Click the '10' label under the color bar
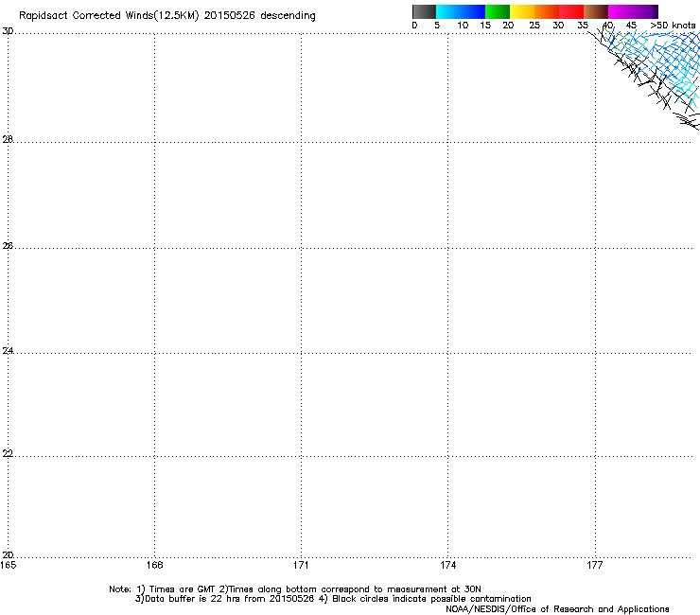 [463, 26]
